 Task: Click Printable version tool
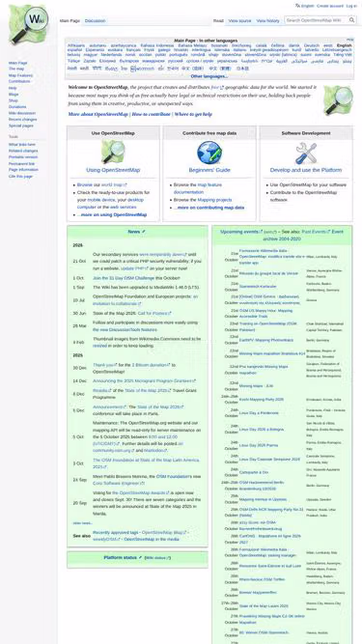23,156
